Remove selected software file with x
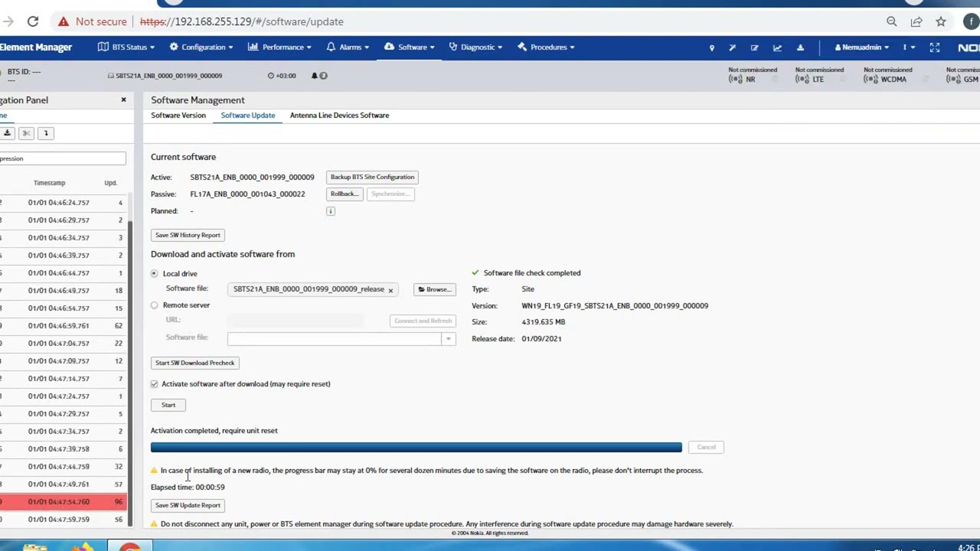Image resolution: width=980 pixels, height=551 pixels. pyautogui.click(x=390, y=290)
